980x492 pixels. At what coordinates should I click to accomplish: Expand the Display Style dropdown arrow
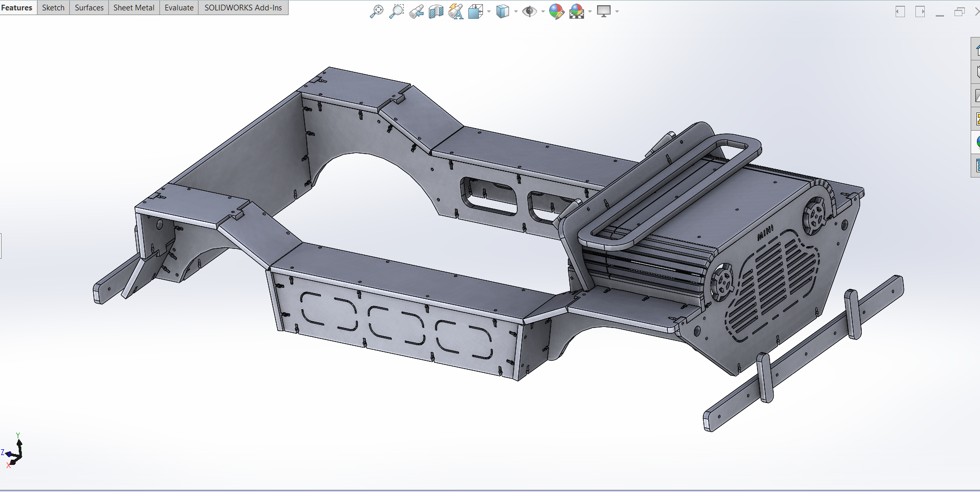coord(516,11)
